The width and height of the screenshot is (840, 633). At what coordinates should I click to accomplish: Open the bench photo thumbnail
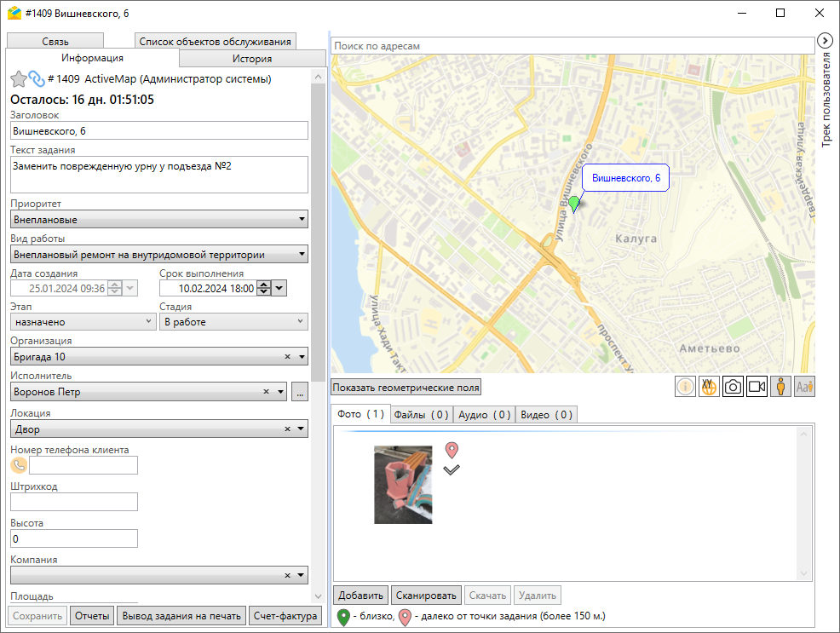tap(403, 484)
